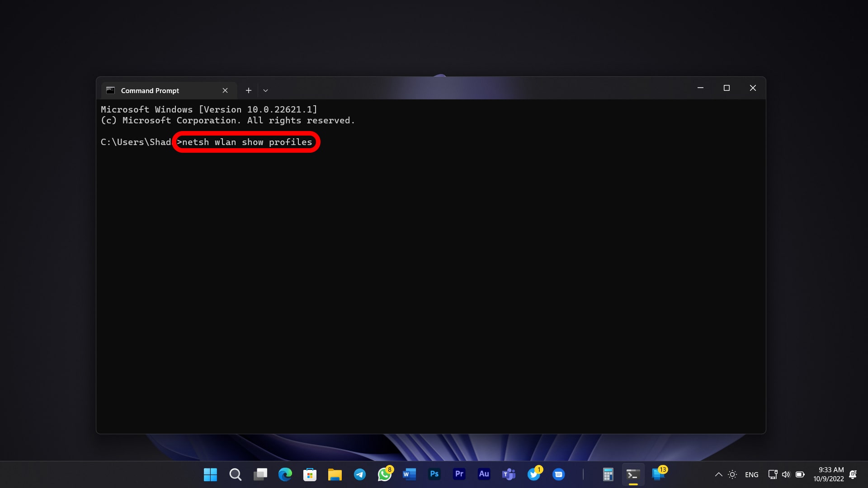Open Microsoft Word from the taskbar
Viewport: 868px width, 488px height.
(409, 474)
